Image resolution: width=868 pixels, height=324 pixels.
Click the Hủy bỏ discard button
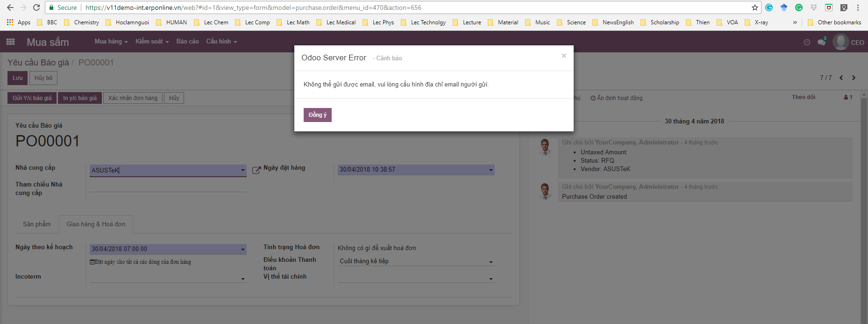[43, 78]
